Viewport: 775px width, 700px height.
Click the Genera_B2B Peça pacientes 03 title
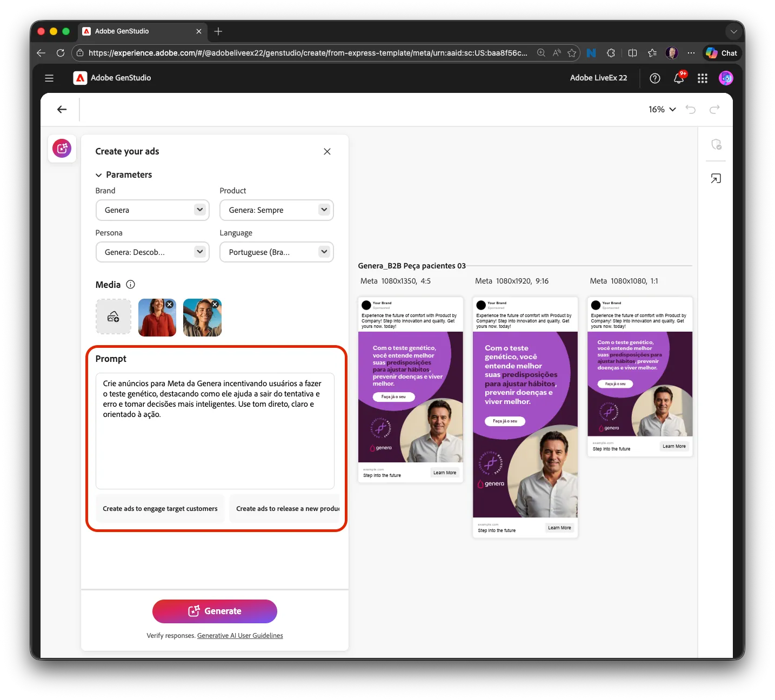click(x=412, y=266)
